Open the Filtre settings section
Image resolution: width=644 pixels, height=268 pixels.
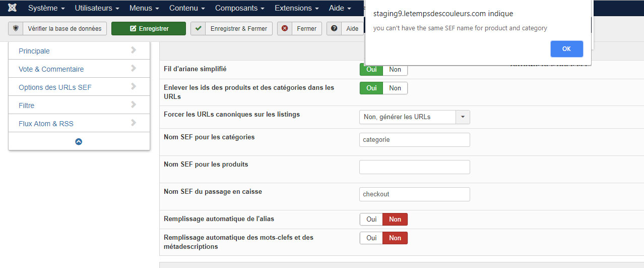click(27, 105)
